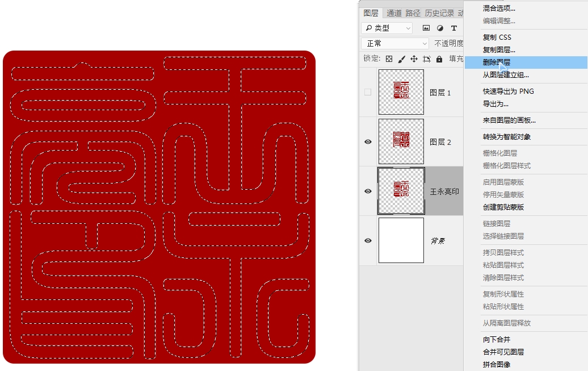This screenshot has height=371, width=588.
Task: Click the filter-by-text-layers T icon
Action: (454, 28)
